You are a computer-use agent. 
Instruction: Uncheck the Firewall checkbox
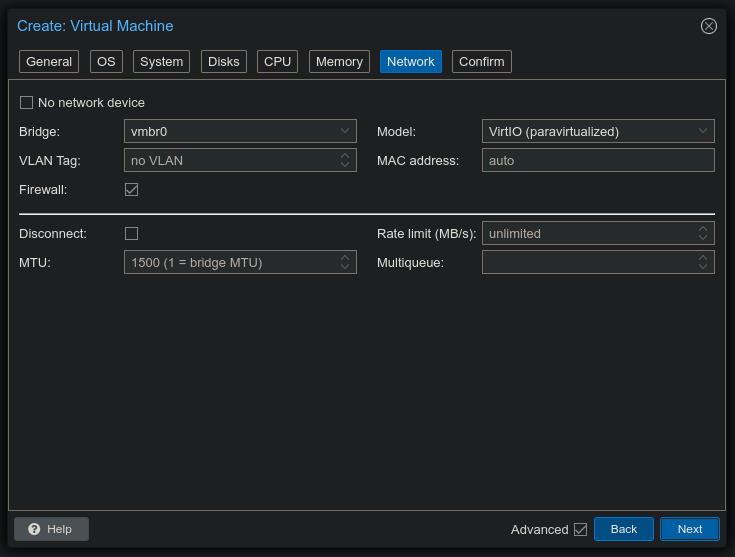pyautogui.click(x=131, y=189)
